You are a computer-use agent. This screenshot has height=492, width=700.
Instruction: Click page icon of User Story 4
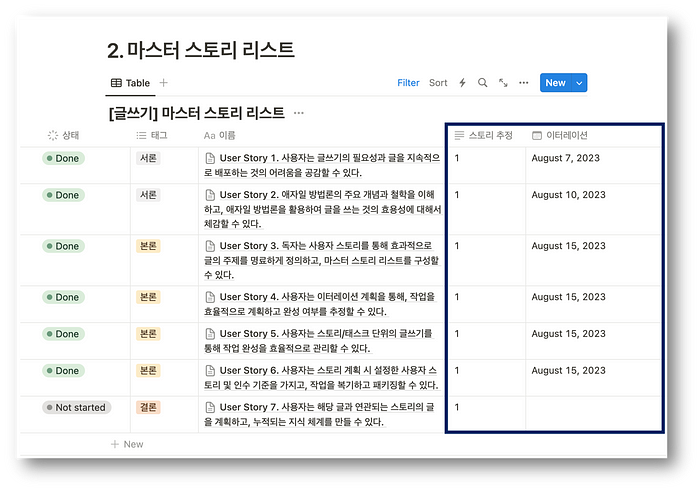pyautogui.click(x=210, y=297)
